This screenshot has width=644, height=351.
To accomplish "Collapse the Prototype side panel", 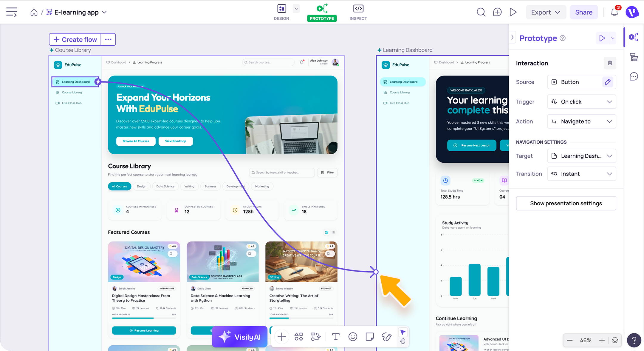I will click(513, 37).
